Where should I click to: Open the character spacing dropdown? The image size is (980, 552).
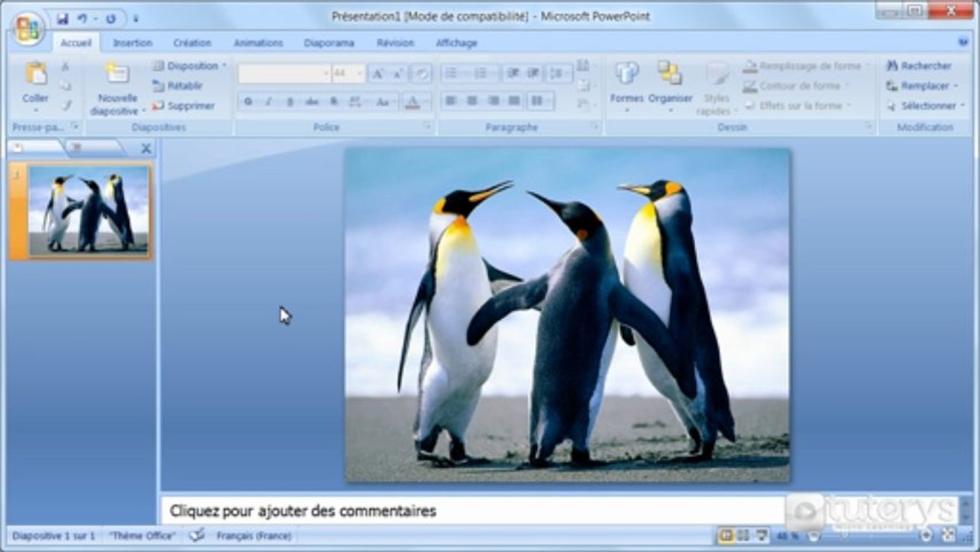[x=356, y=101]
